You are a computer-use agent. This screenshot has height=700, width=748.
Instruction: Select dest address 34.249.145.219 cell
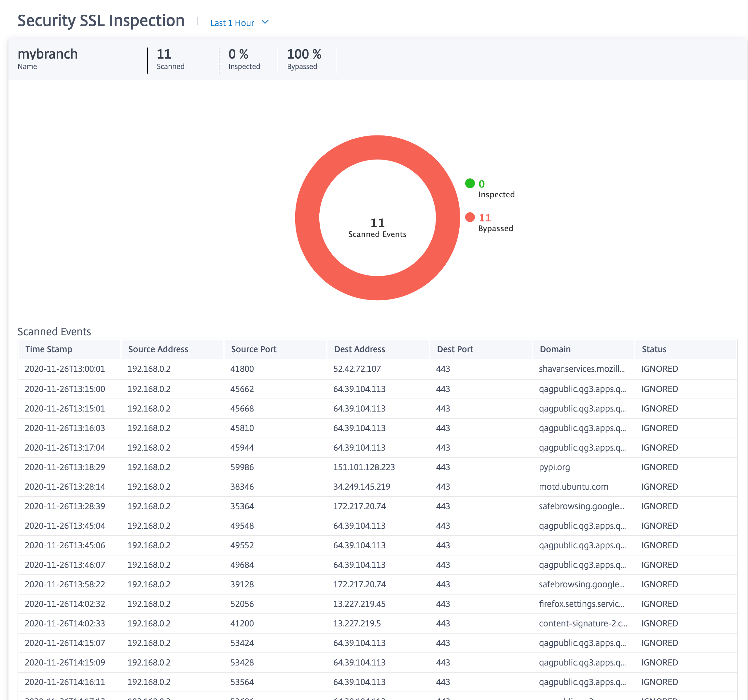pyautogui.click(x=362, y=487)
